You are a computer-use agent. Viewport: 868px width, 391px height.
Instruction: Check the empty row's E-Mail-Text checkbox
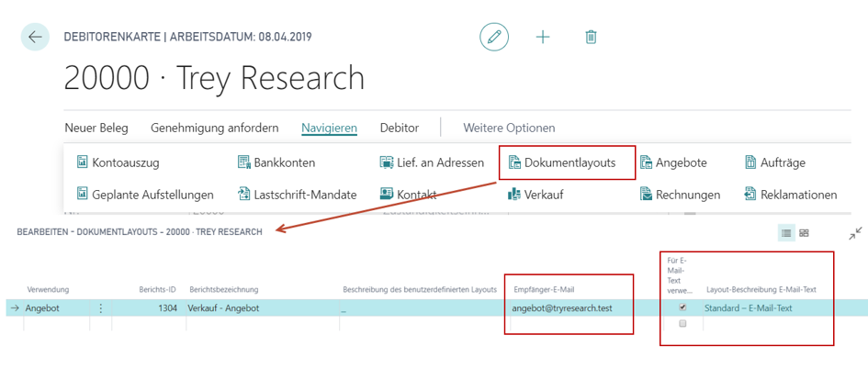coord(682,323)
